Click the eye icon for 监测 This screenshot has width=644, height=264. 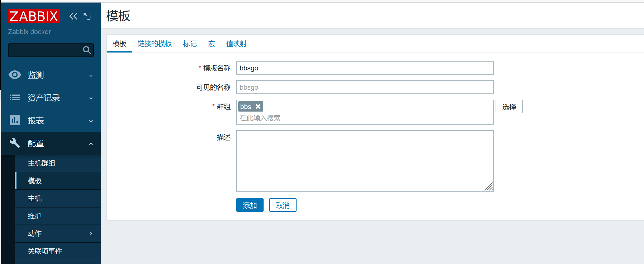[x=15, y=75]
